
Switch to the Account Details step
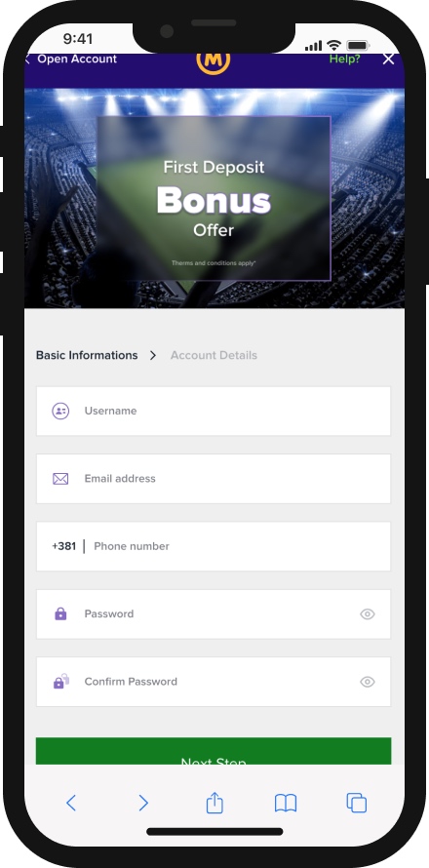(214, 355)
